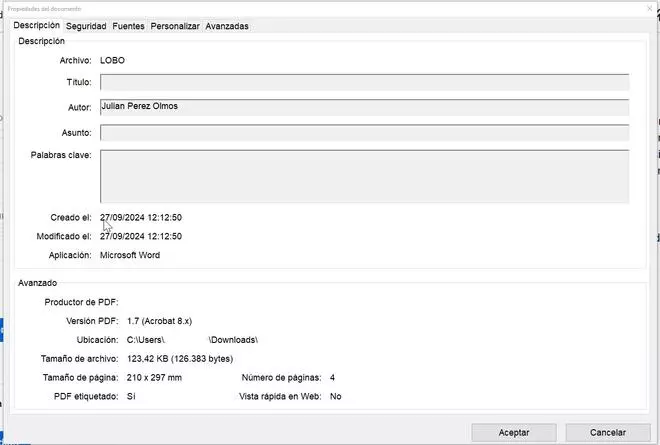Viewport: 660px width, 445px height.
Task: Go to the Avanzadas tab
Action: pos(227,26)
